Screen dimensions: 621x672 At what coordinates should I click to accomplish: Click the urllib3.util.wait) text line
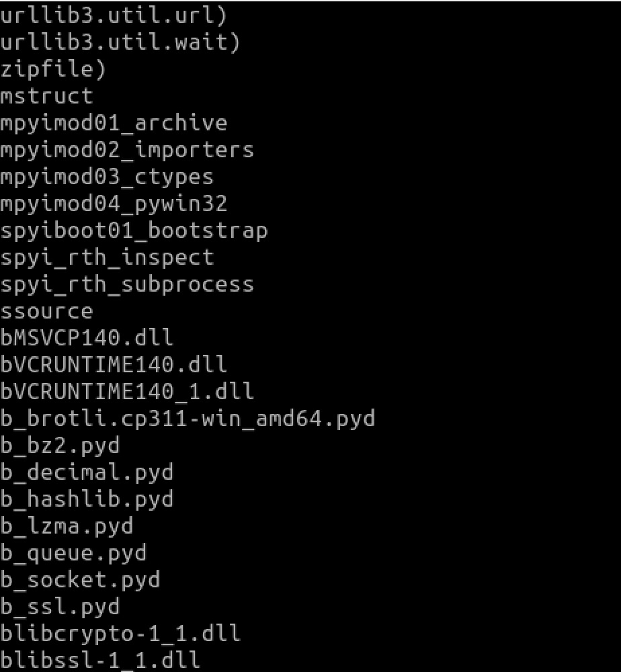click(120, 43)
